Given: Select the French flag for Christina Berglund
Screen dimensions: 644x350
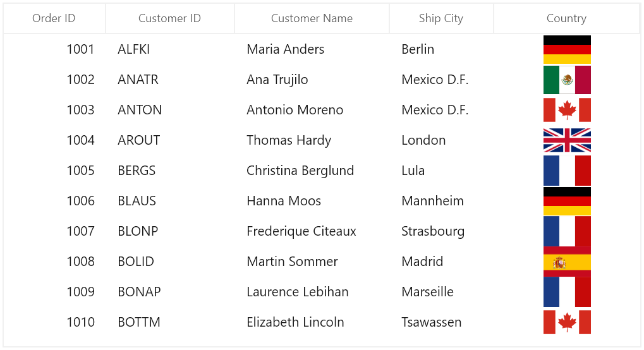Looking at the screenshot, I should [567, 171].
